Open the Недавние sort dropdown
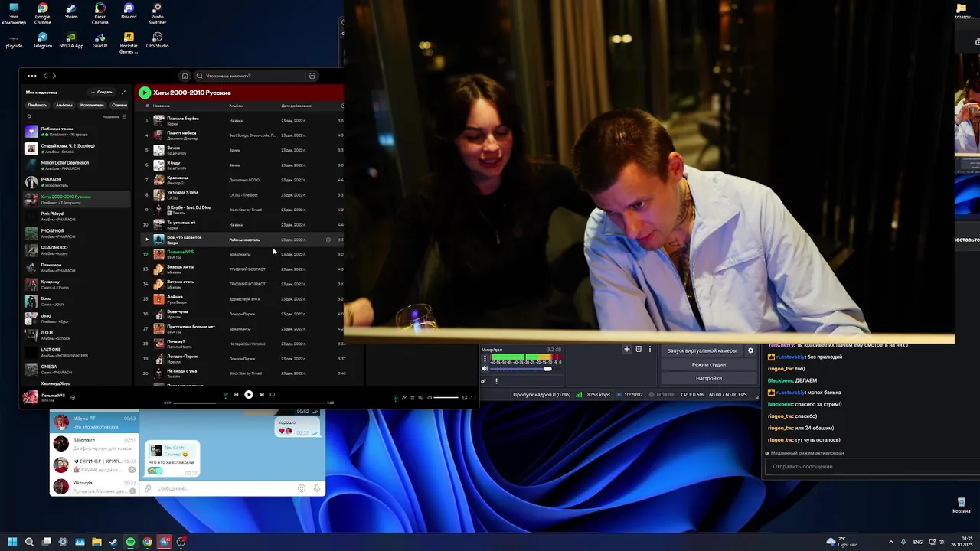 coord(113,116)
